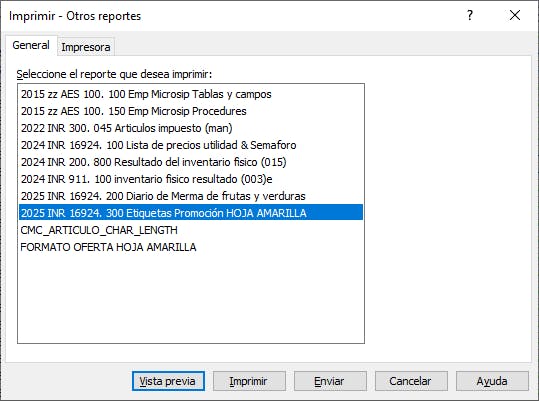Click the help question mark icon
This screenshot has height=401, width=539.
pyautogui.click(x=470, y=15)
